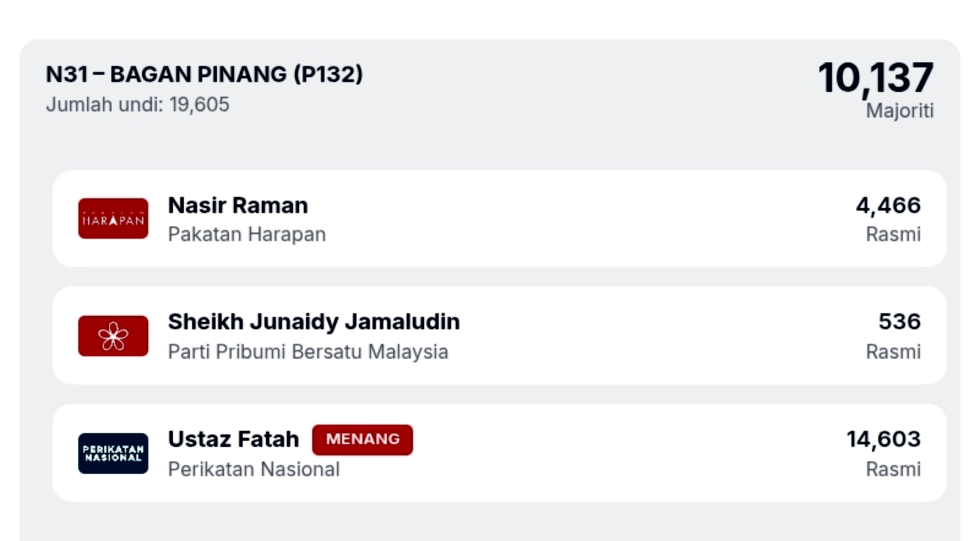980x541 pixels.
Task: Click Ustaz Fatah's 14,603 vote count
Action: pos(884,439)
